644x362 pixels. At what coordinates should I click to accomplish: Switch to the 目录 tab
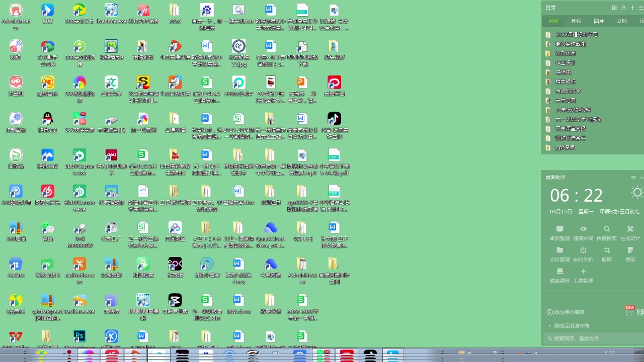pos(553,21)
